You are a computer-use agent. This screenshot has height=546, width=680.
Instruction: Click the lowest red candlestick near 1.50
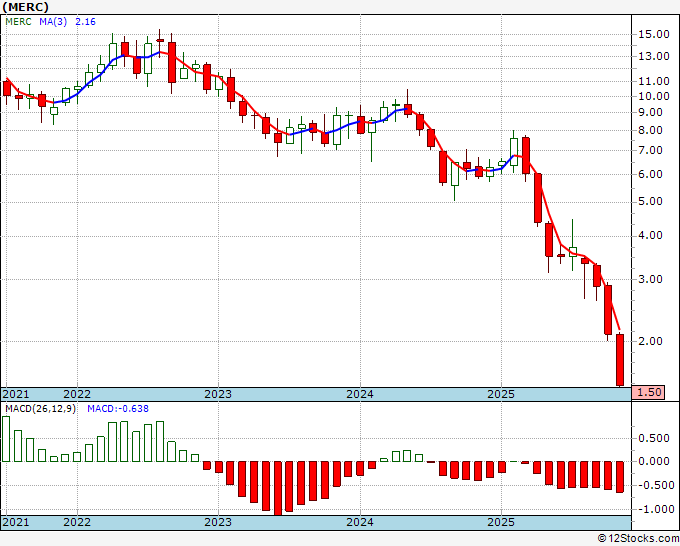(620, 360)
